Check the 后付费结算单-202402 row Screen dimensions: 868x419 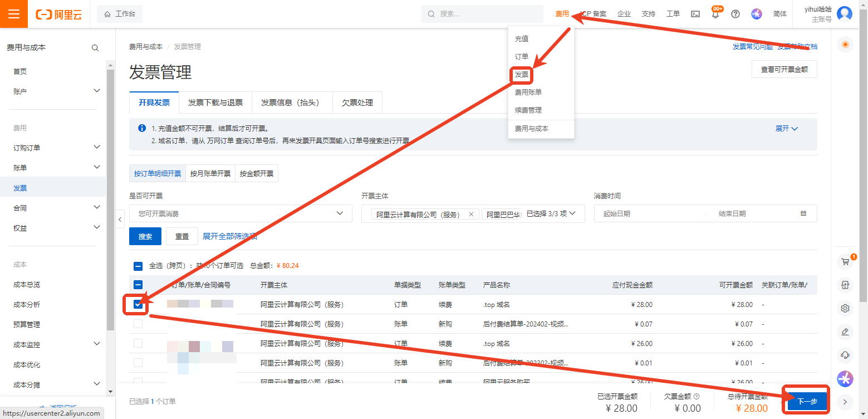click(138, 324)
